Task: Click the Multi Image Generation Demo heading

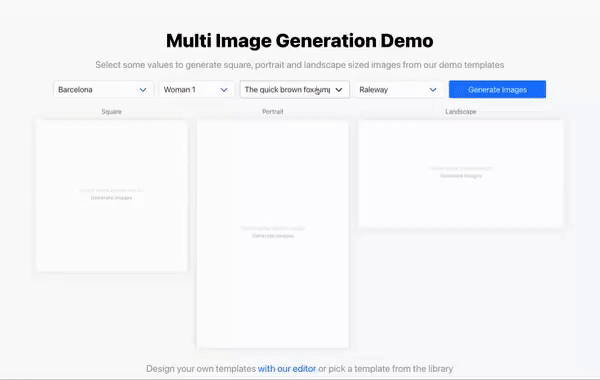Action: click(x=300, y=41)
